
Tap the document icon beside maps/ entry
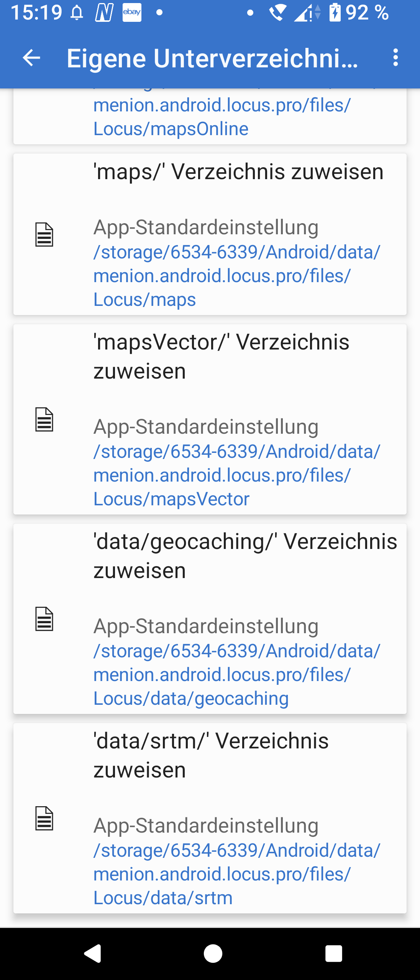(44, 234)
